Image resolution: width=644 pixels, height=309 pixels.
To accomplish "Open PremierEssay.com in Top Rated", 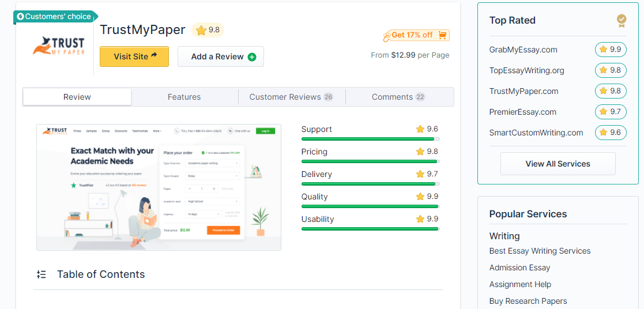I will coord(523,112).
